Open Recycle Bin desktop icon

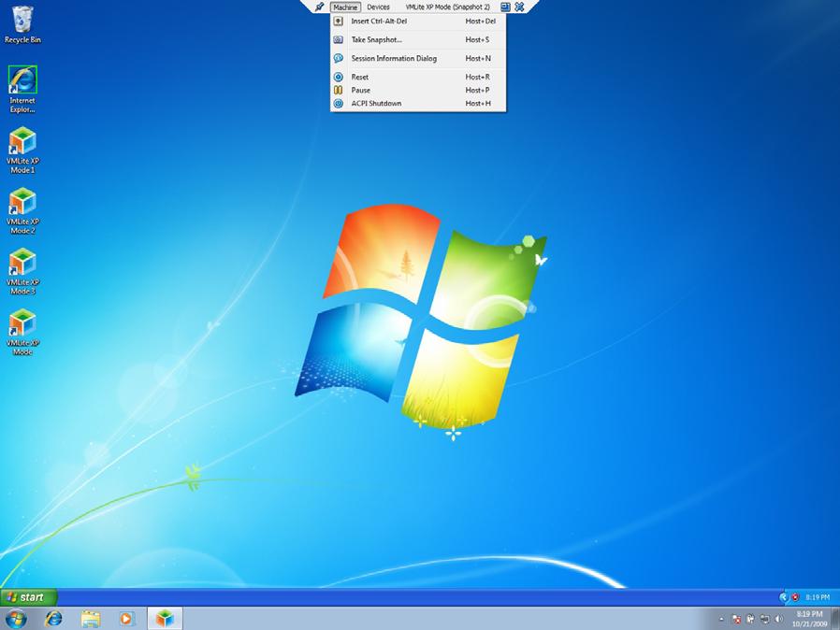[x=22, y=24]
